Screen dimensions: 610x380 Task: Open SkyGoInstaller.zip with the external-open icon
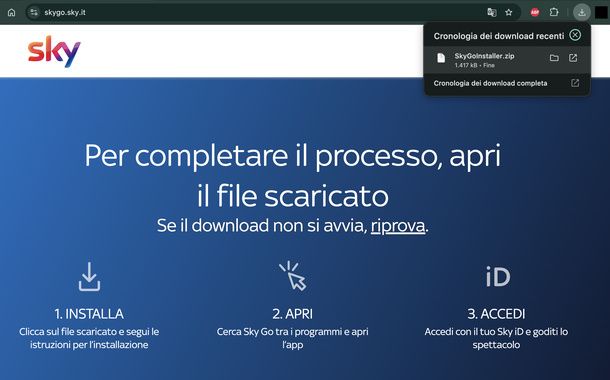click(573, 58)
